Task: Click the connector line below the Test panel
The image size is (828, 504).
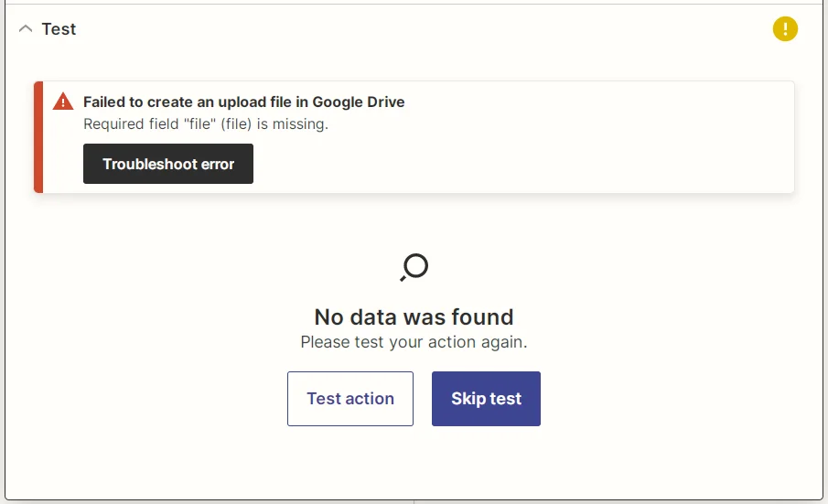Action: [x=414, y=501]
